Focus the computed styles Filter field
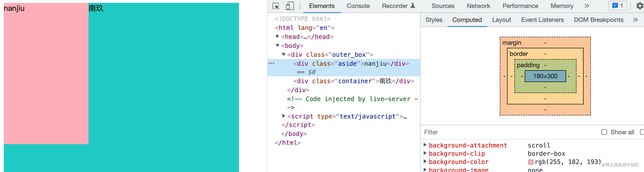 coord(510,132)
